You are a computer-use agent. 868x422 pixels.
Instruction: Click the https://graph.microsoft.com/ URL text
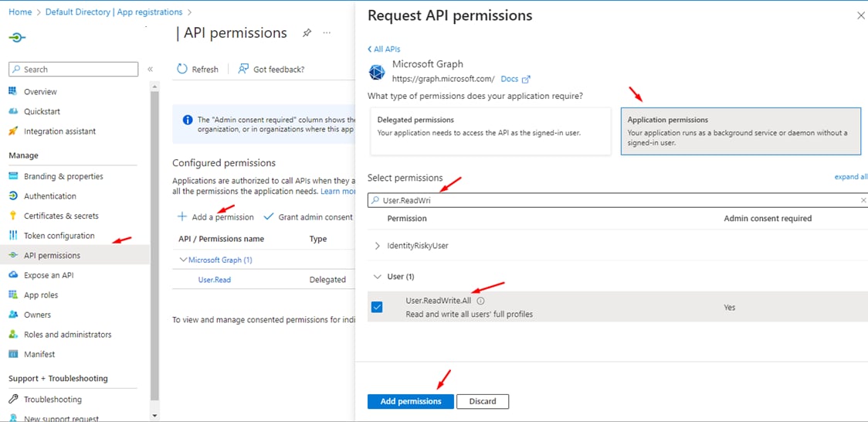pyautogui.click(x=443, y=79)
